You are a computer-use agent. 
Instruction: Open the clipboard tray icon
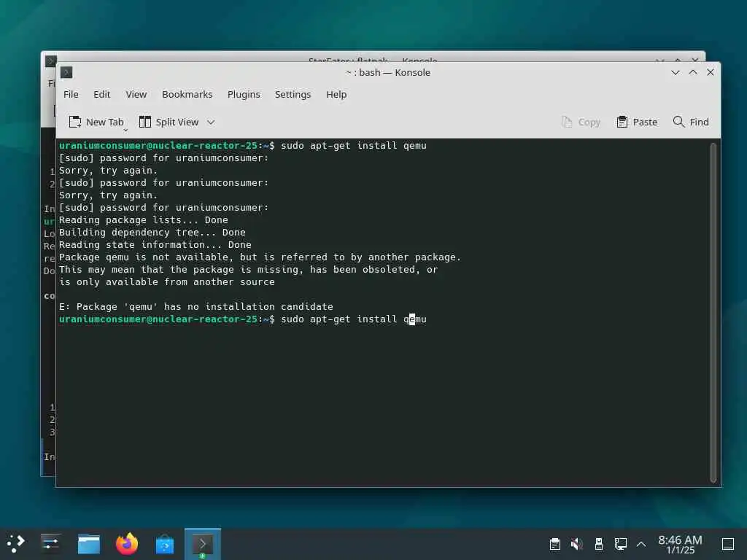tap(554, 544)
